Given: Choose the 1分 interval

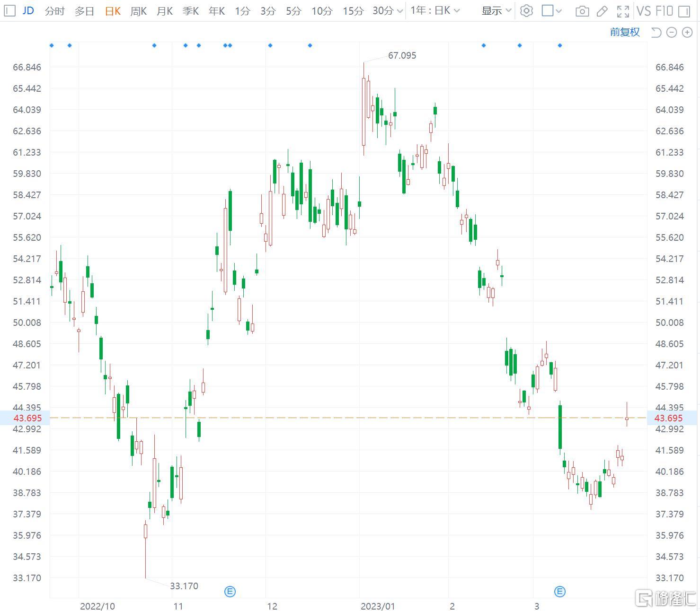Looking at the screenshot, I should [x=242, y=11].
